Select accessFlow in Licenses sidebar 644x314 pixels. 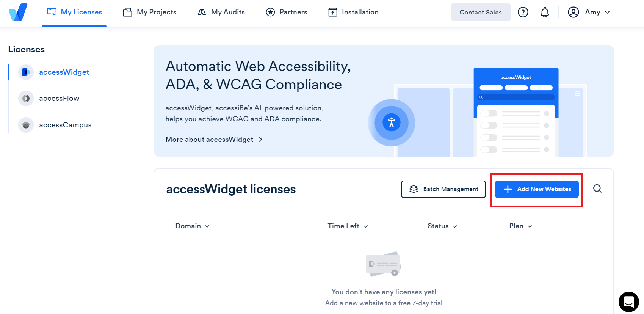(x=59, y=99)
